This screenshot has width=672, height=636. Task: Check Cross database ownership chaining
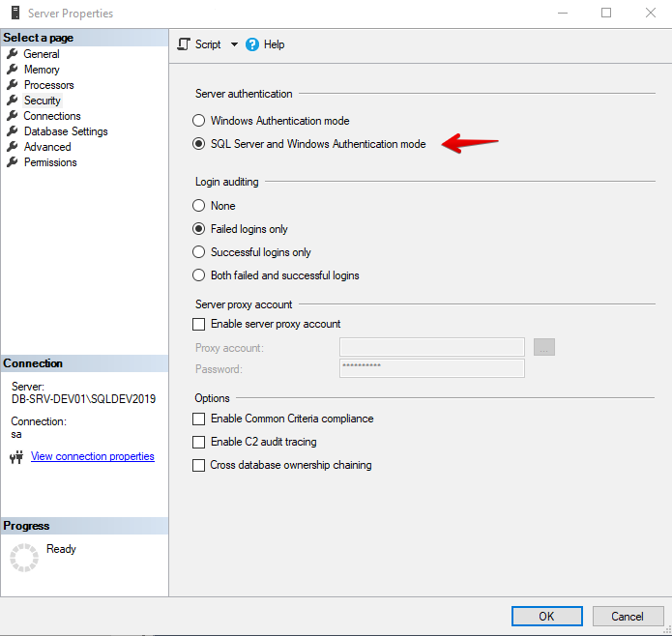[199, 465]
